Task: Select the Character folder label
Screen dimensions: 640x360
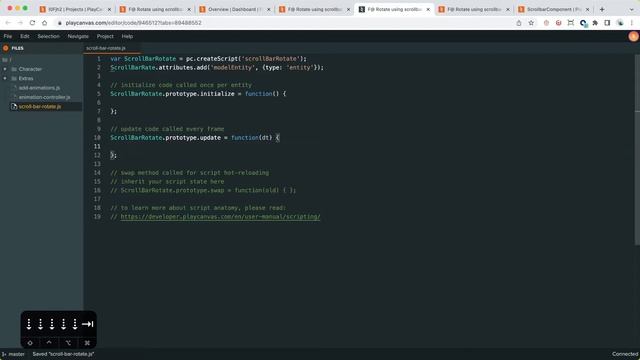Action: [x=30, y=69]
